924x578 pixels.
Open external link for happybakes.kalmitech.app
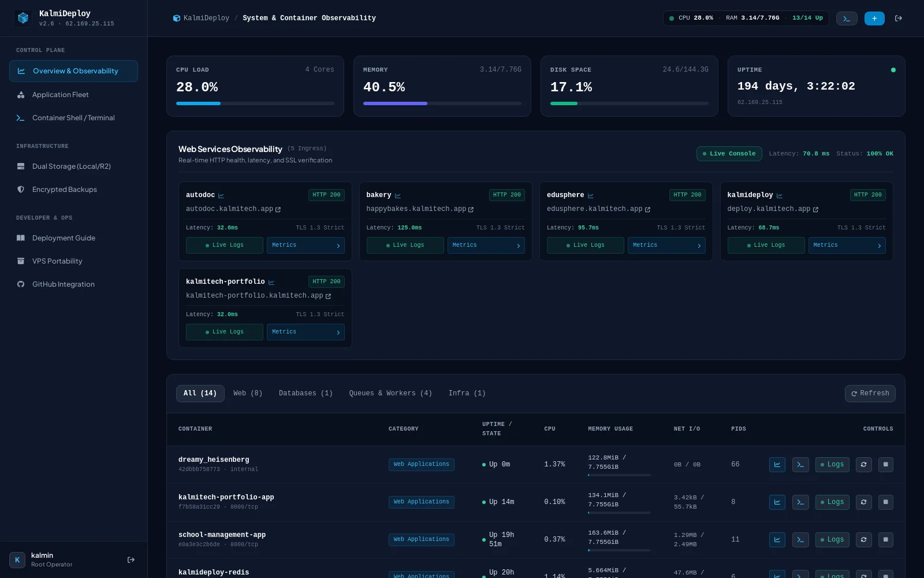point(471,209)
